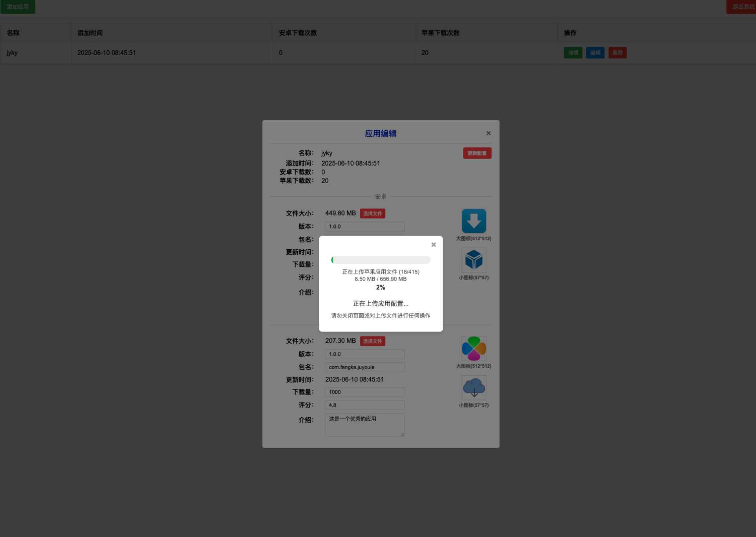The image size is (756, 537).
Task: Click the com.fangka.juyoule package name field
Action: point(364,367)
